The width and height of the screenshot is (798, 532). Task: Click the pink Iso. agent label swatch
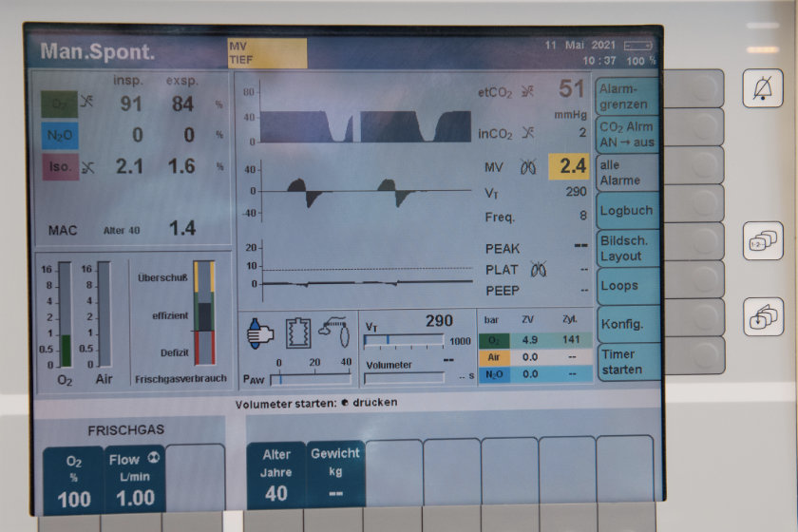click(x=61, y=167)
